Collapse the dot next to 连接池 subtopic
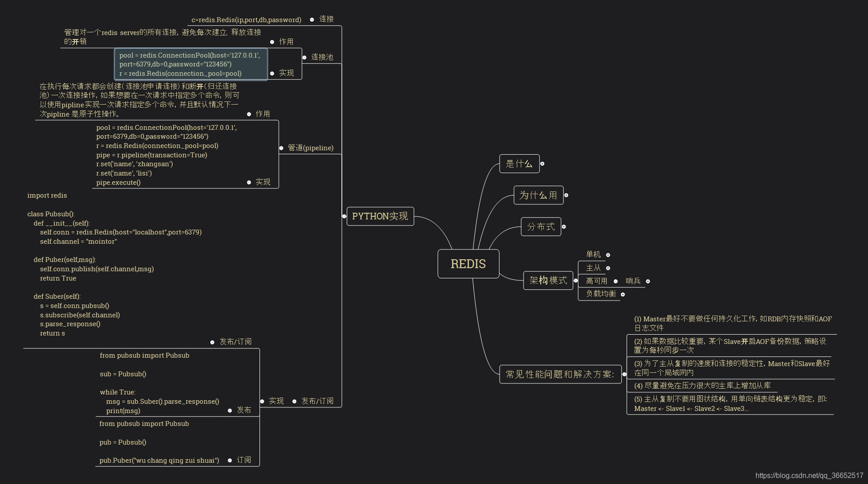The image size is (868, 484). tap(304, 58)
